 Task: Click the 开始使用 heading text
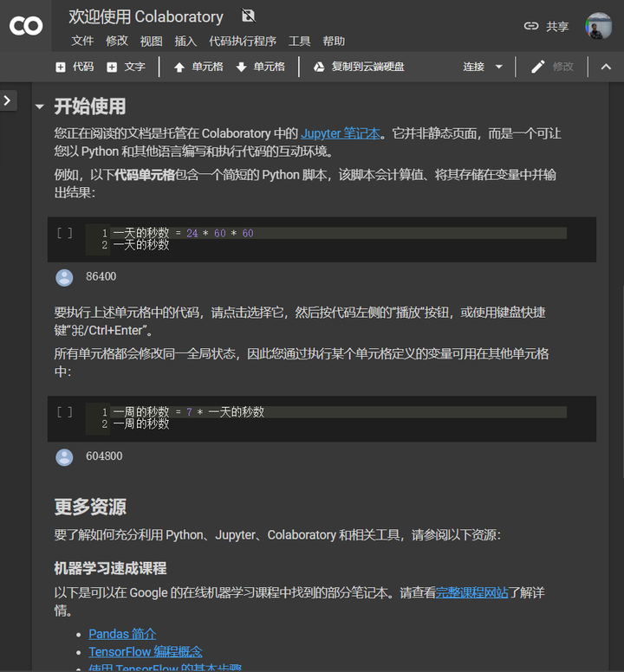(x=90, y=107)
